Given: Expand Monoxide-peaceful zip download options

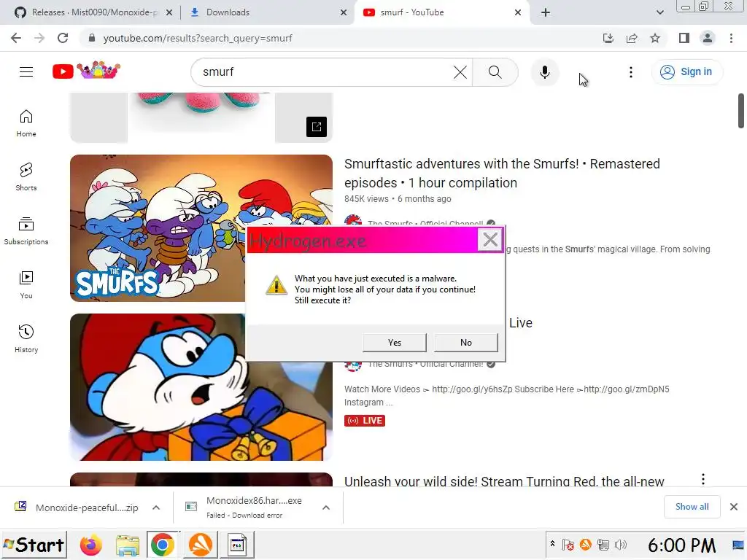Looking at the screenshot, I should (156, 507).
